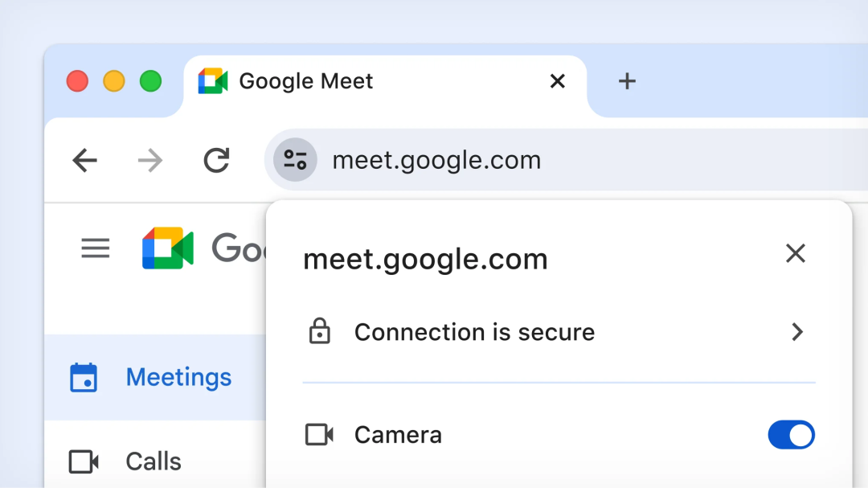This screenshot has height=488, width=868.
Task: Expand Connection is secure chevron
Action: pos(797,332)
